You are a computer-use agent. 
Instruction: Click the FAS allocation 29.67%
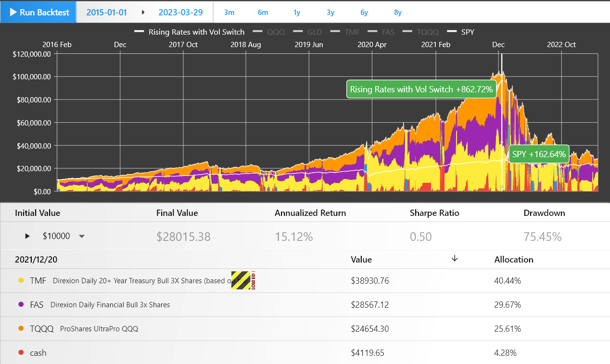(508, 305)
